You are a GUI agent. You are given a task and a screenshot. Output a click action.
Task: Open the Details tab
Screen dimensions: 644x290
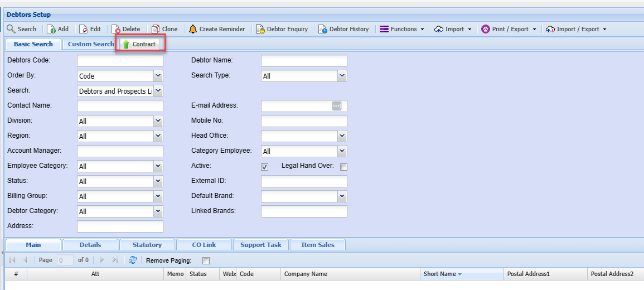click(x=90, y=245)
